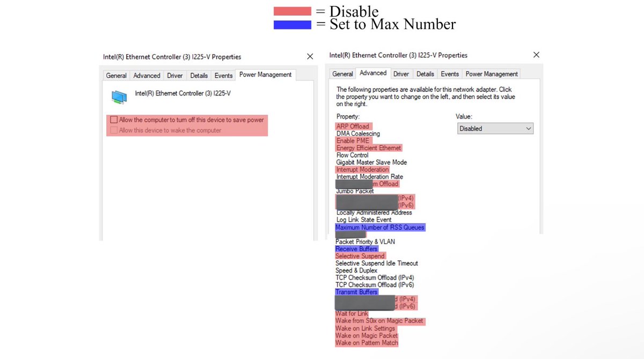Open Details tab in the property-list dialog
The height and width of the screenshot is (359, 644).
coord(425,74)
